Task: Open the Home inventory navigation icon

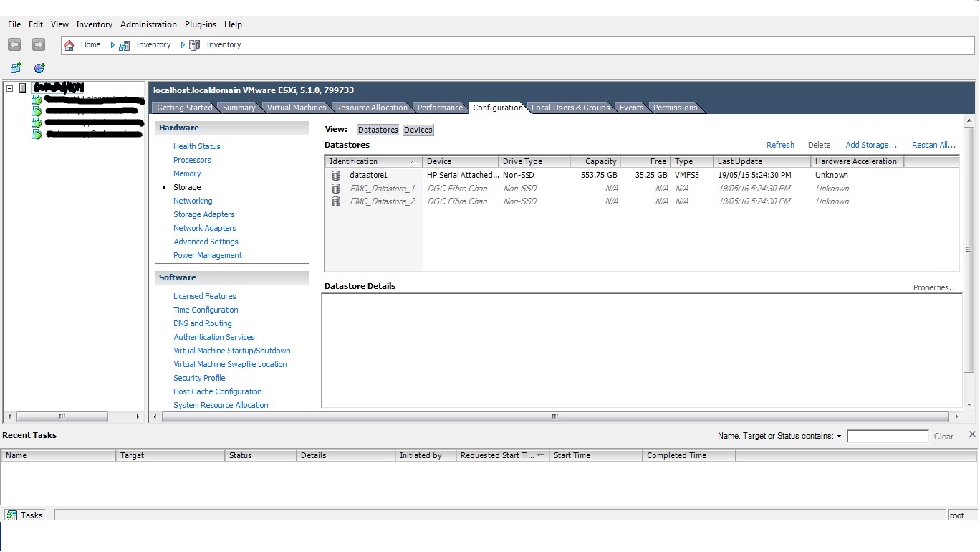Action: coord(69,44)
